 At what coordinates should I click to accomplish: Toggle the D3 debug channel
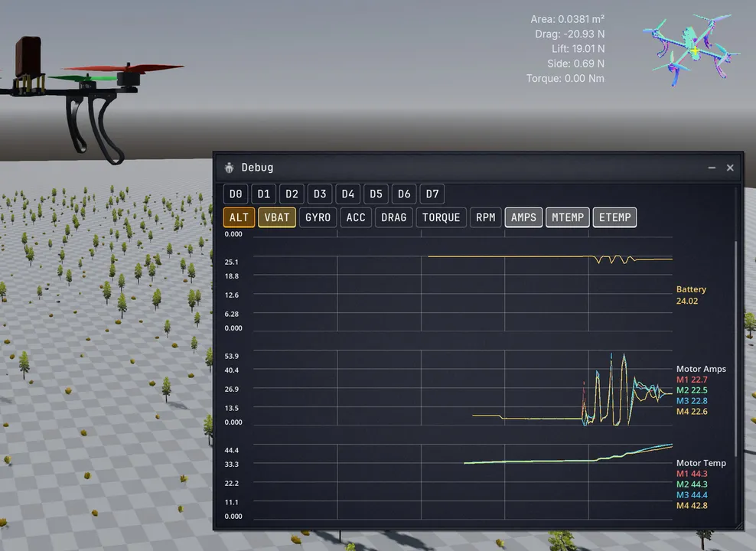[x=320, y=194]
